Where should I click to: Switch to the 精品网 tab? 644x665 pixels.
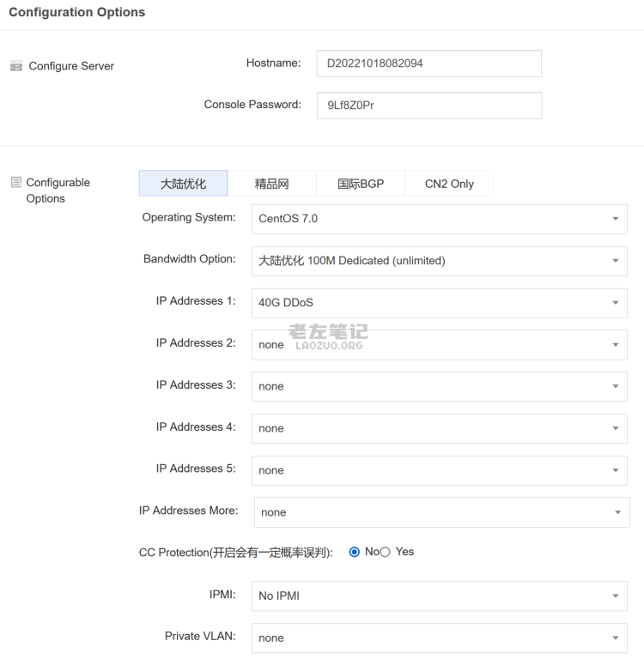[x=271, y=184]
